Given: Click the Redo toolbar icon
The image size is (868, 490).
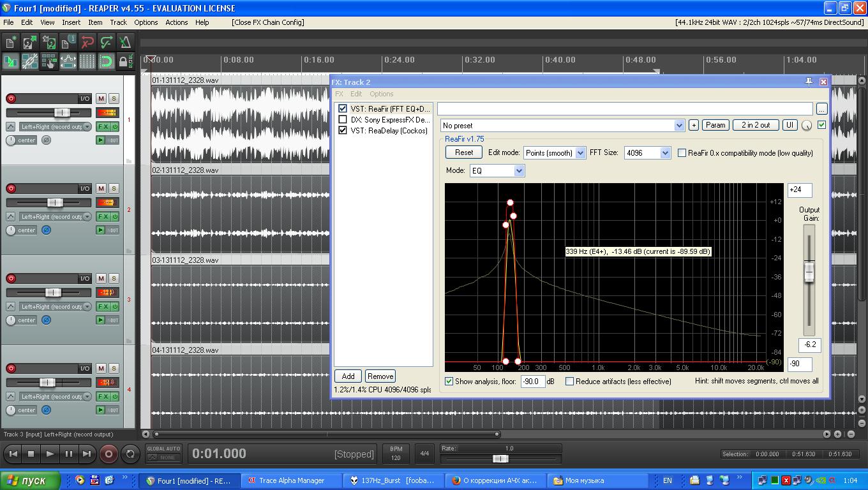Looking at the screenshot, I should point(107,42).
